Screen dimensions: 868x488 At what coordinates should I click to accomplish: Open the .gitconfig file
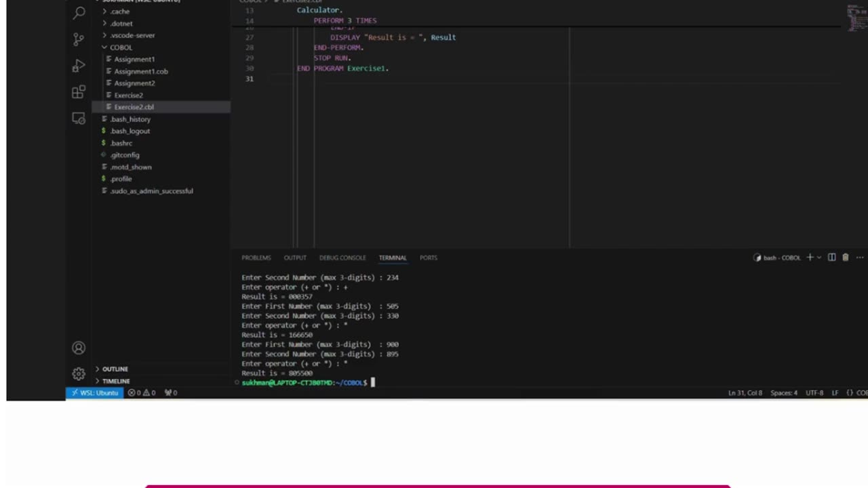click(124, 155)
